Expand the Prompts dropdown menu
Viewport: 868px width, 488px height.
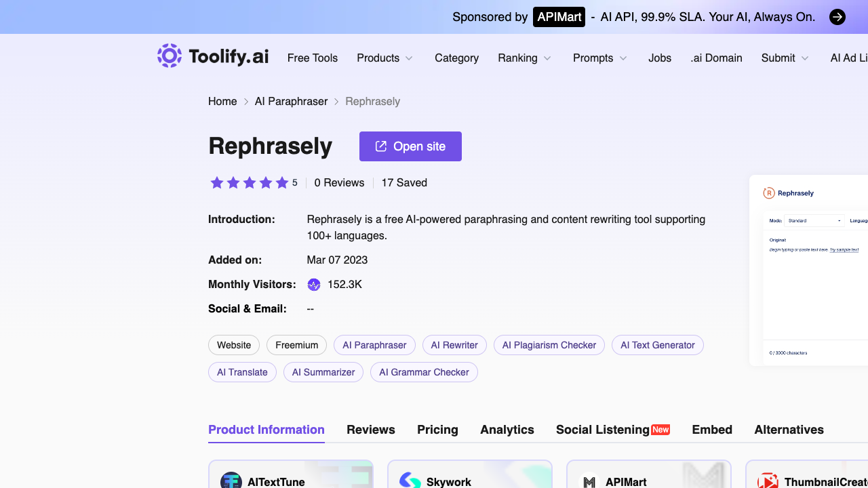pos(599,58)
